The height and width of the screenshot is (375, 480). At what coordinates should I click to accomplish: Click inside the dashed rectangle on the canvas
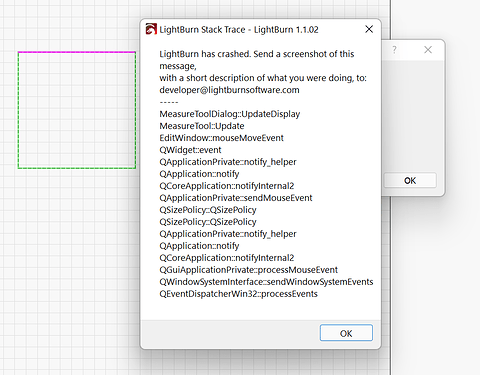[x=77, y=110]
